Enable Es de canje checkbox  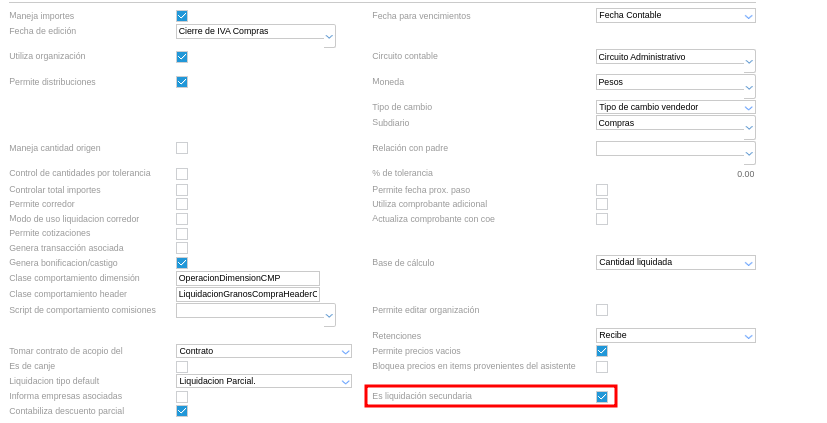[x=182, y=367]
